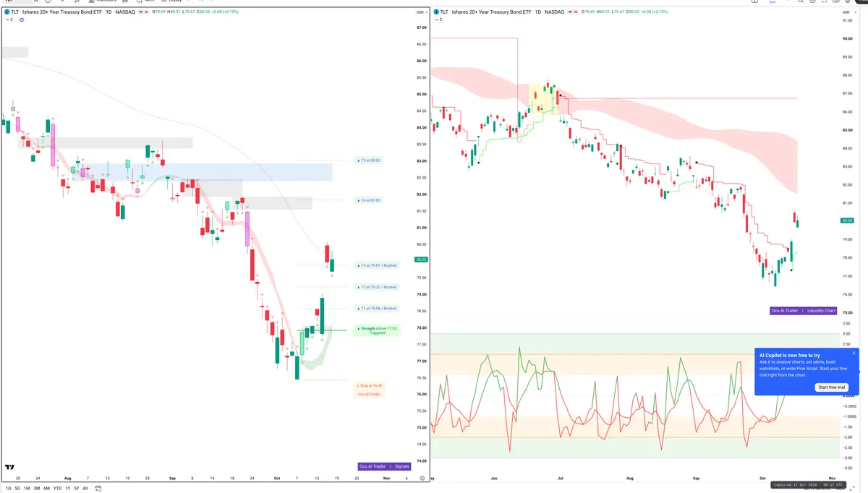This screenshot has height=493, width=868.
Task: Click the 'T1 at 78.58 Booked' label
Action: tap(376, 308)
